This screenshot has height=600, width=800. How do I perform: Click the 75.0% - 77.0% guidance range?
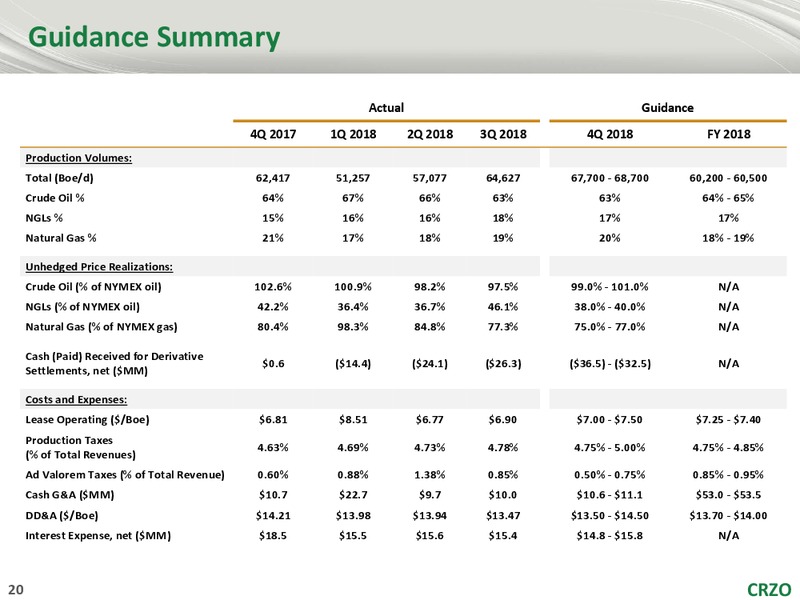[x=610, y=327]
